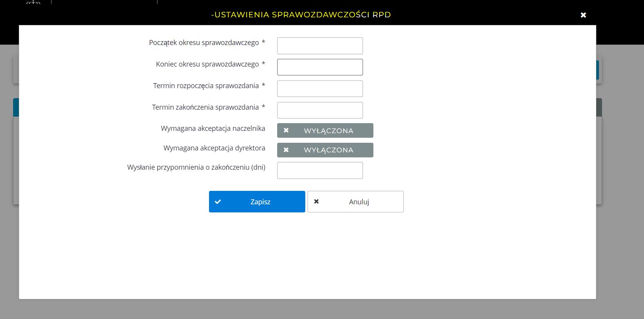The height and width of the screenshot is (319, 644).
Task: Click the checkmark icon on the Zapisz button
Action: [x=218, y=202]
